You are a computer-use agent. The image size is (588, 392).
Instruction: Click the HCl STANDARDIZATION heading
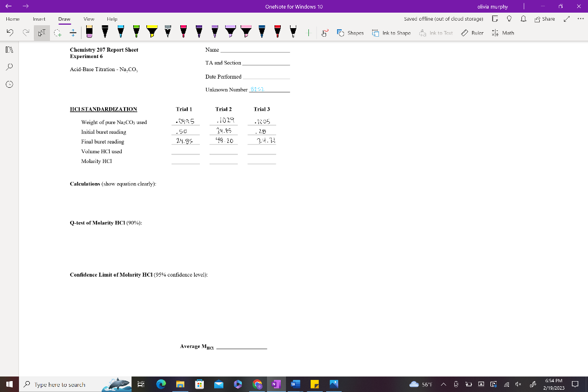[x=103, y=109]
